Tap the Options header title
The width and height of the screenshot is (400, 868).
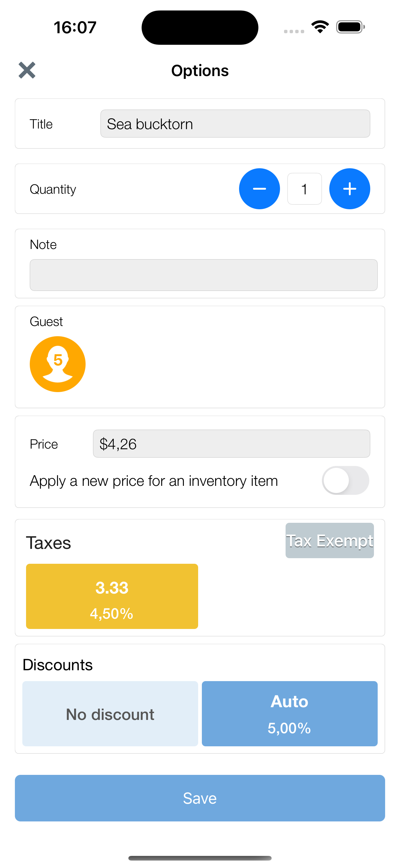[200, 71]
